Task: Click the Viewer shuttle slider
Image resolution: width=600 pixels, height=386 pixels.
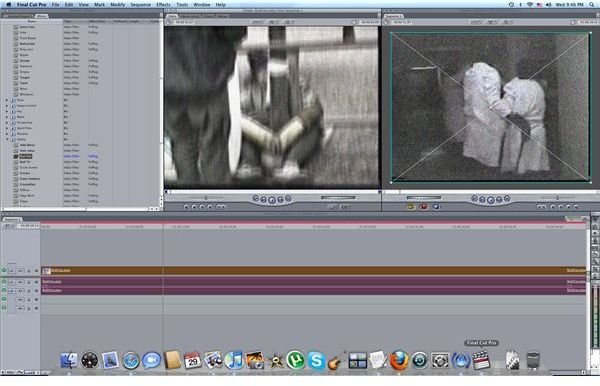Action: 206,198
